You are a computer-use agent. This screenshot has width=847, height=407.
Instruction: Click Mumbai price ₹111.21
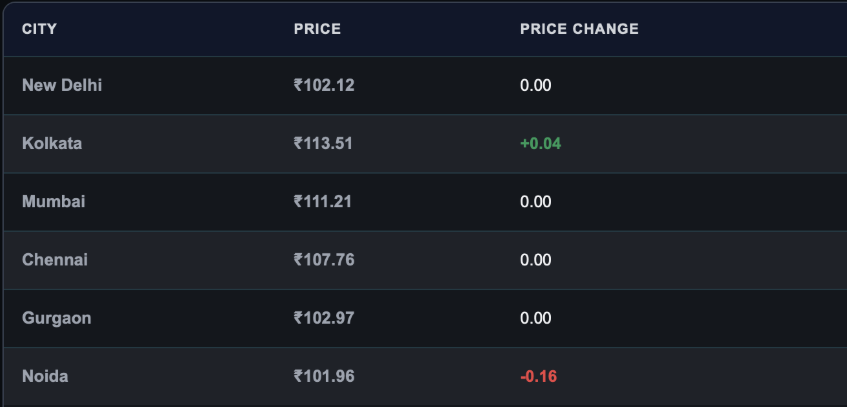coord(322,202)
